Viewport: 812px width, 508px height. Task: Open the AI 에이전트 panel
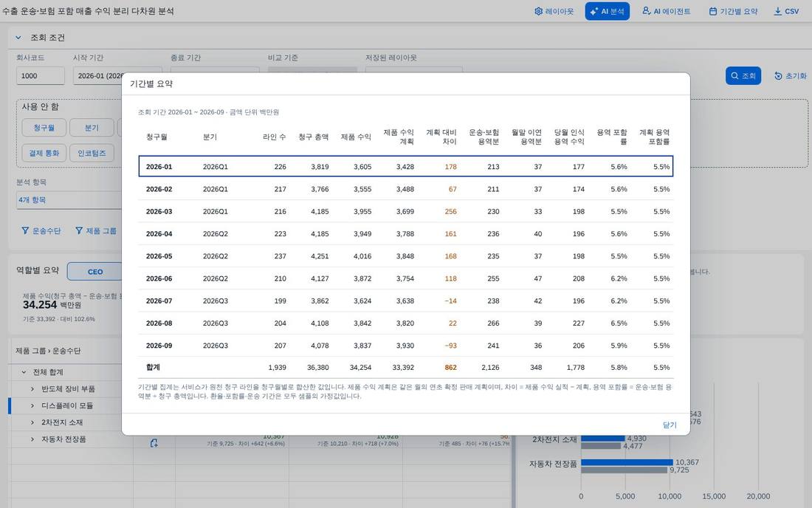667,11
